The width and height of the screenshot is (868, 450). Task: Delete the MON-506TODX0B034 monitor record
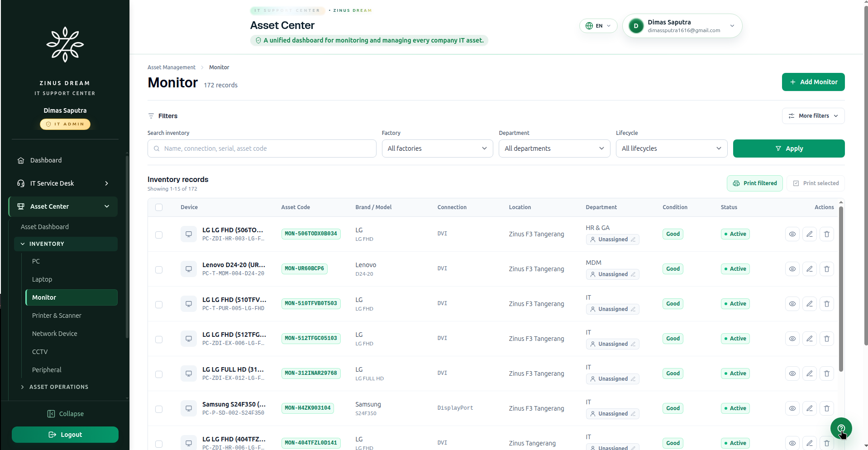click(x=826, y=234)
